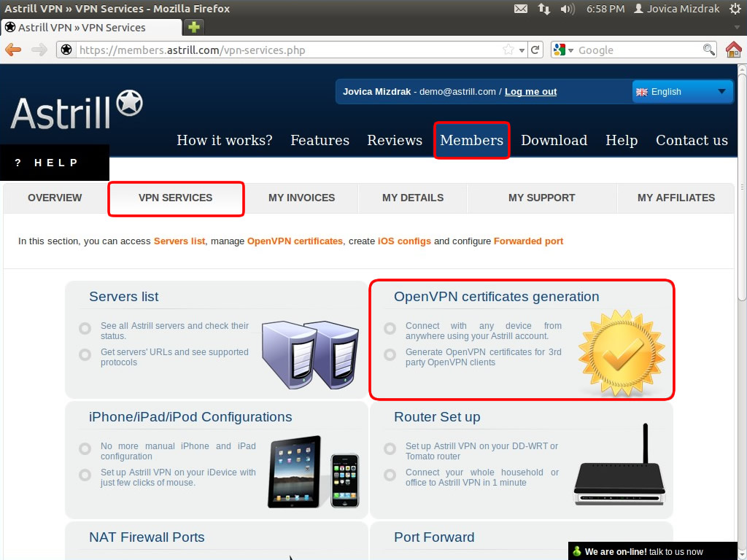Open the iOS configs link
This screenshot has height=560, width=747.
pyautogui.click(x=404, y=241)
